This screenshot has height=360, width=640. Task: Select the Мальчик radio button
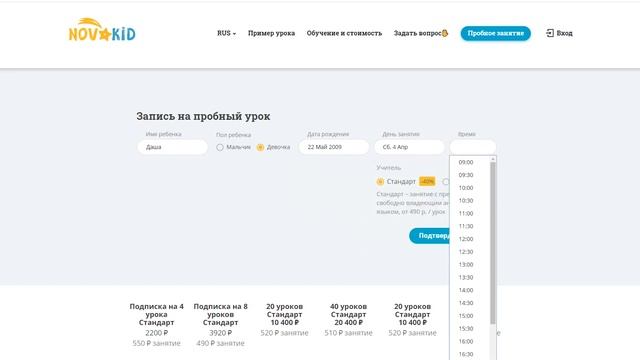click(220, 147)
